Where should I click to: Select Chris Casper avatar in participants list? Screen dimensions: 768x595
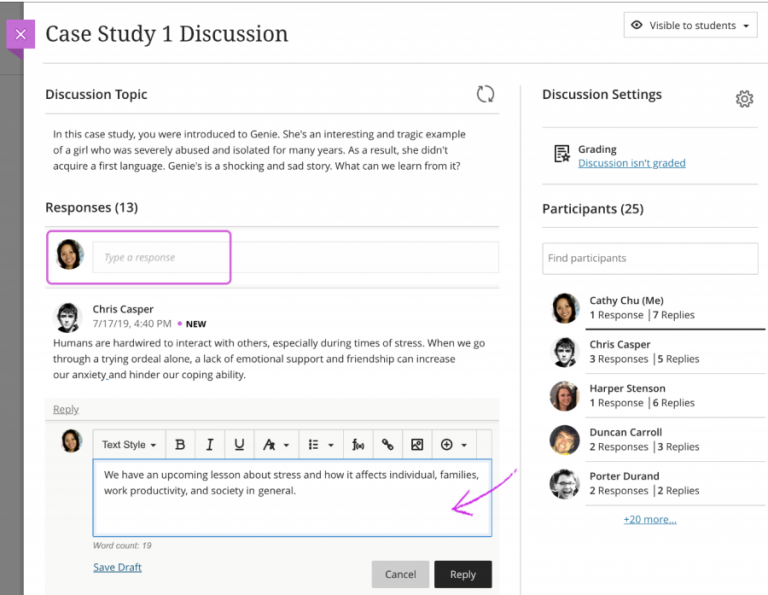click(564, 352)
